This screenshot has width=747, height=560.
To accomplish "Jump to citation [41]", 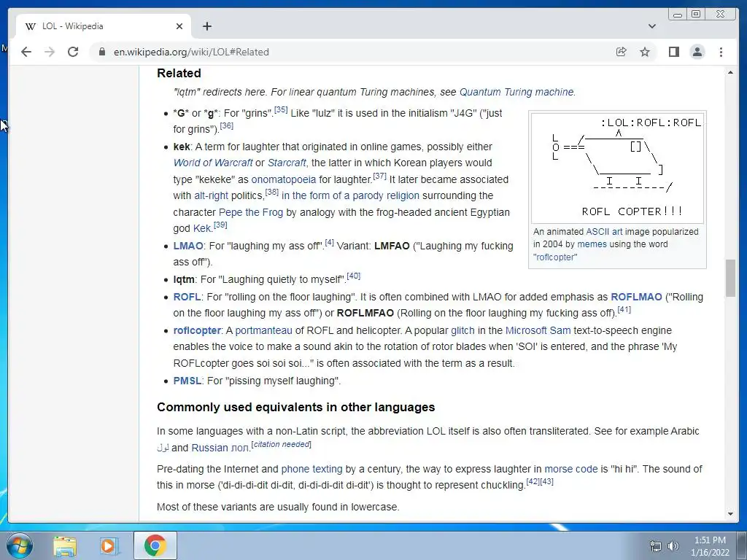I will pyautogui.click(x=624, y=309).
